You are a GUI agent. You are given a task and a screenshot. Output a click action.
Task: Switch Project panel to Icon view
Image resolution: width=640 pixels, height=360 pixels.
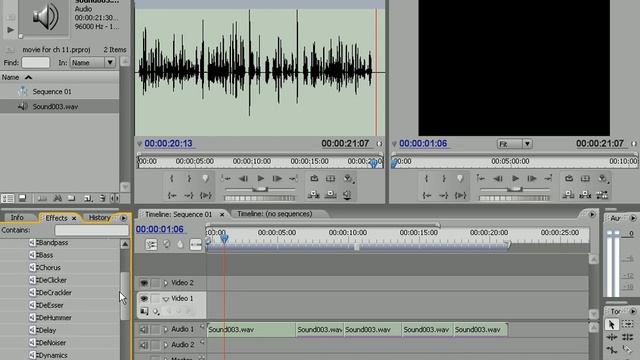22,198
